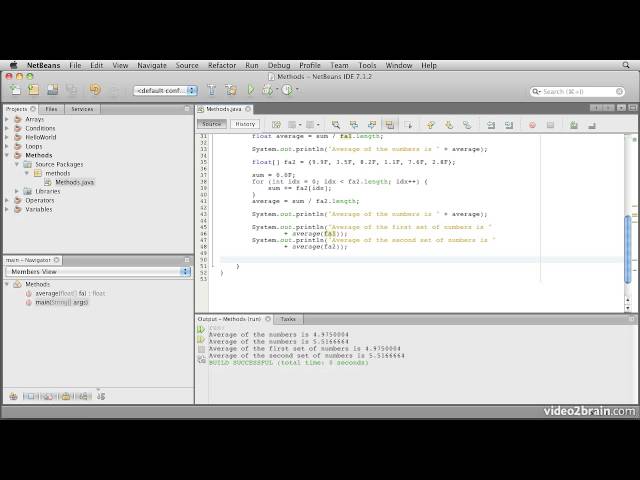Go to previous bookmark icon
Screen dimensions: 640x480
click(x=430, y=124)
